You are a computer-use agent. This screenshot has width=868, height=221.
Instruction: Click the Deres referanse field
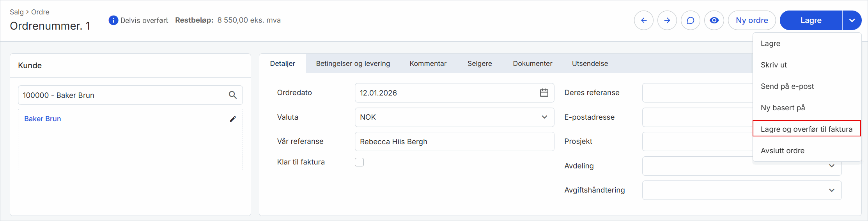(697, 93)
